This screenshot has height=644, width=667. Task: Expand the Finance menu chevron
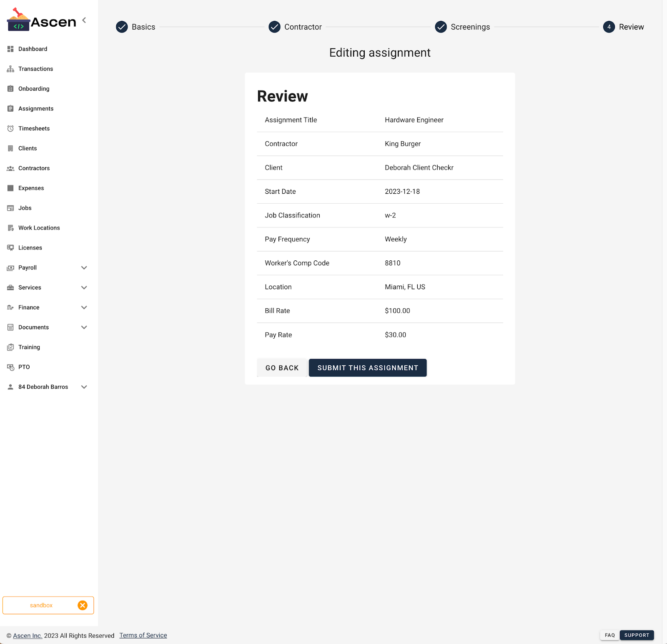coord(84,307)
